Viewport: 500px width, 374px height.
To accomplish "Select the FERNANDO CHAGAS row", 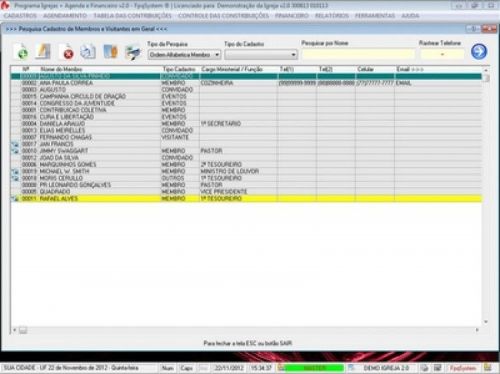I will pyautogui.click(x=246, y=137).
